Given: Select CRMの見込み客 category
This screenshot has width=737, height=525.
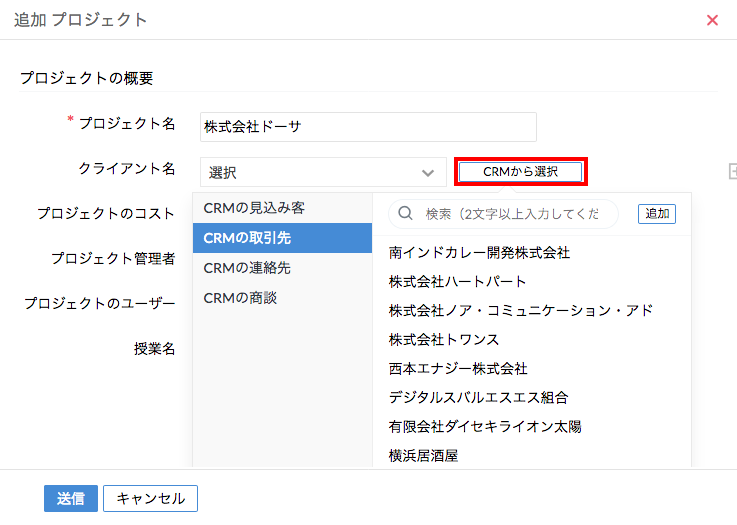Looking at the screenshot, I should tap(254, 207).
